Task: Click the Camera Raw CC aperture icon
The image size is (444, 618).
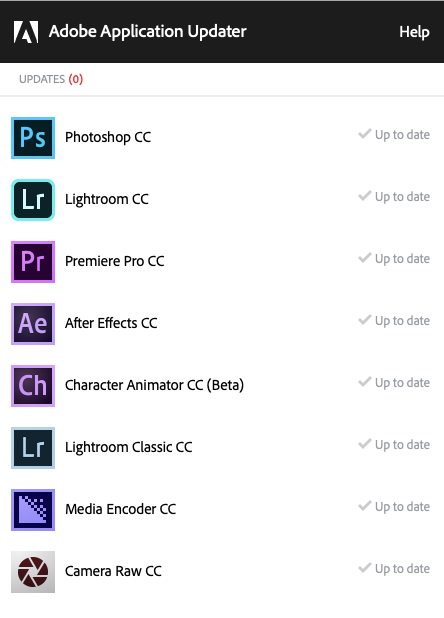Action: (33, 571)
